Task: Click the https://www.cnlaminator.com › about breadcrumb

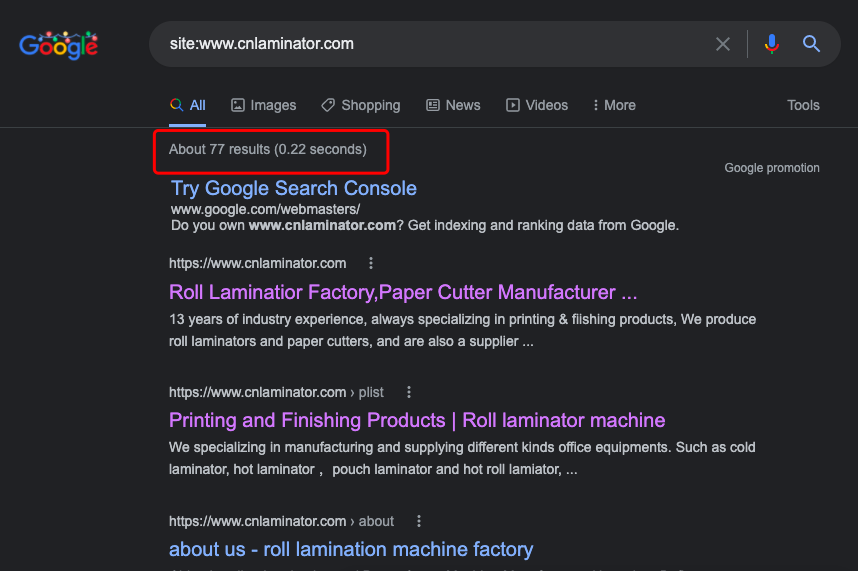Action: click(x=281, y=521)
